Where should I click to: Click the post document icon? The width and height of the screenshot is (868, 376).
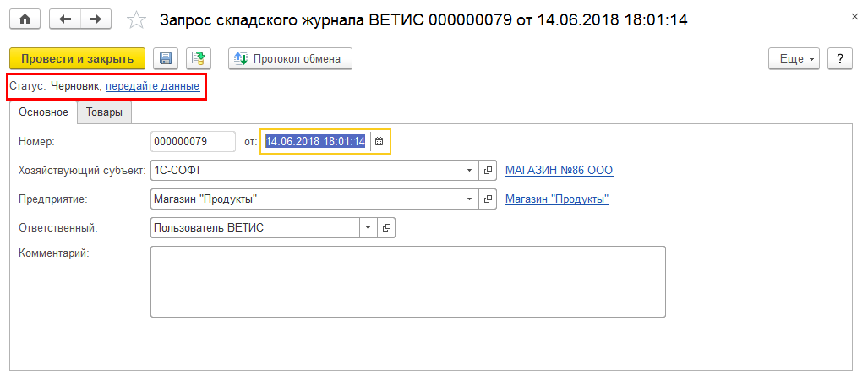click(x=198, y=59)
